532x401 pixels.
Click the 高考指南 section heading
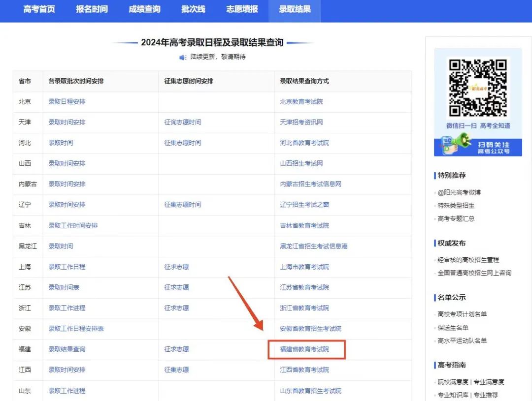coord(452,365)
